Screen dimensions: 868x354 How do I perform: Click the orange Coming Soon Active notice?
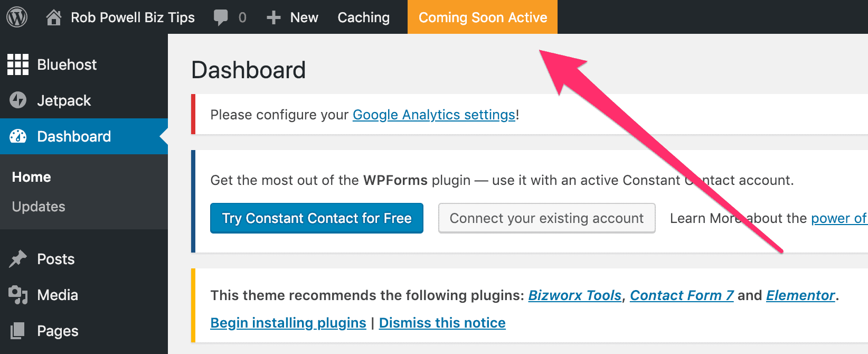pos(482,16)
